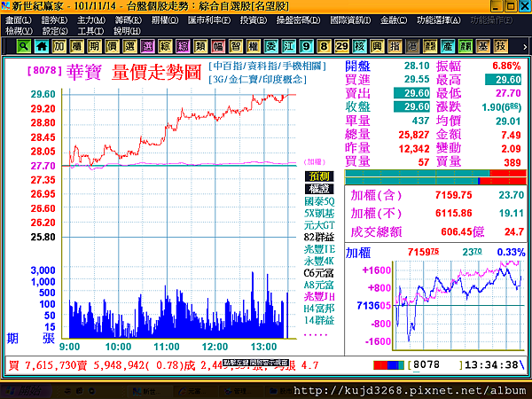Open the 投資(B) menu
This screenshot has width=532, height=399.
coord(254,20)
